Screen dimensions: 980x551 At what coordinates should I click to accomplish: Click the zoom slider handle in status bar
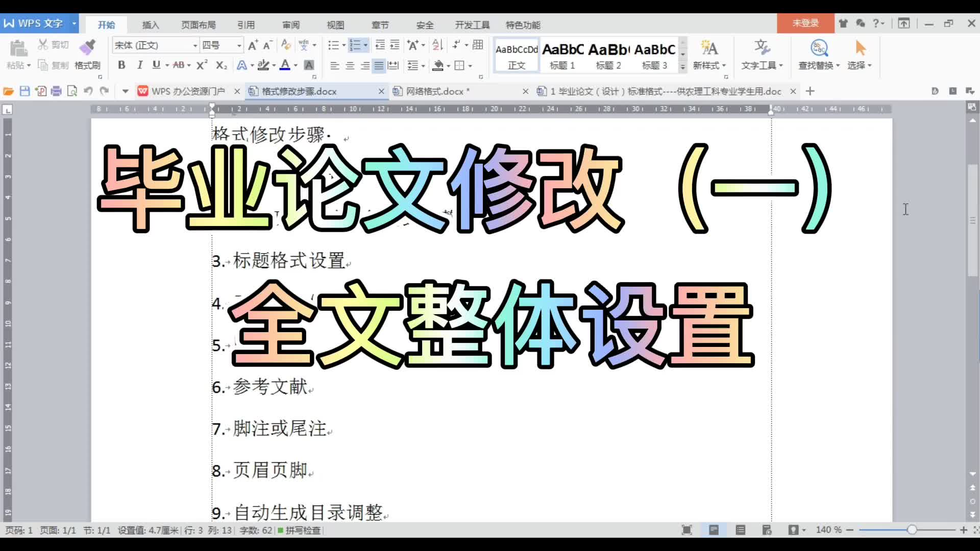point(912,530)
